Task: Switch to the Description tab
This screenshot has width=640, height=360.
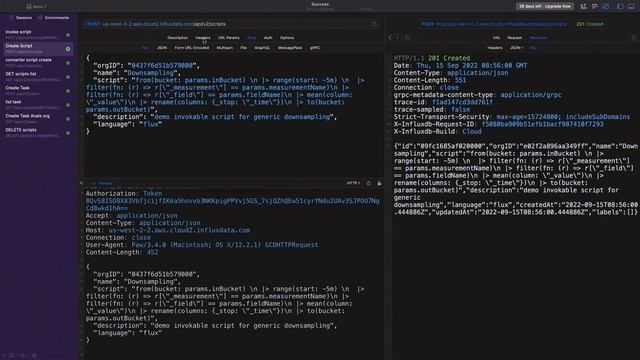Action: (178, 38)
